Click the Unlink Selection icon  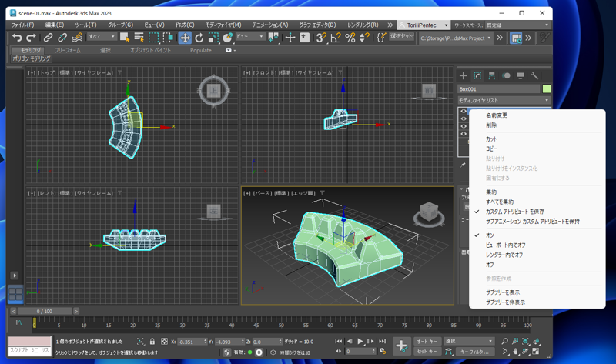(62, 38)
